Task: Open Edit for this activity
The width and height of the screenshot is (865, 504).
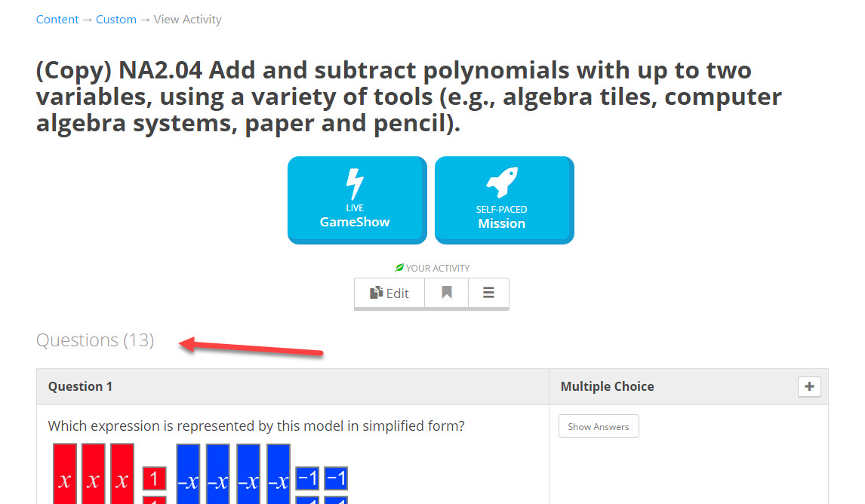Action: [389, 293]
